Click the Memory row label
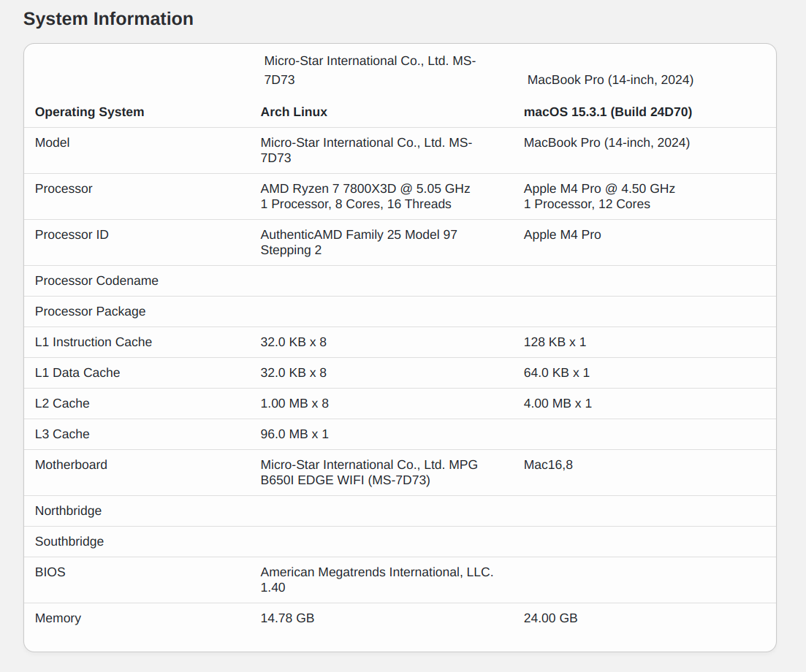Viewport: 806px width, 672px height. (58, 618)
